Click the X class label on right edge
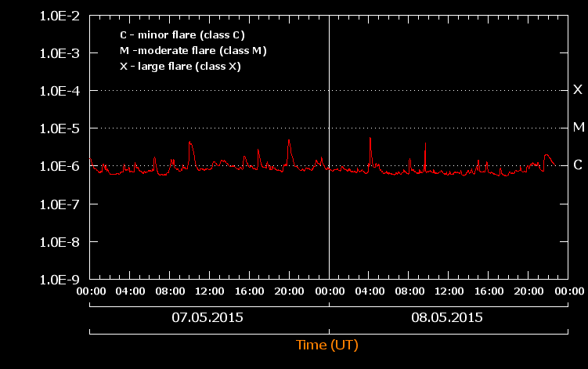 (x=578, y=90)
